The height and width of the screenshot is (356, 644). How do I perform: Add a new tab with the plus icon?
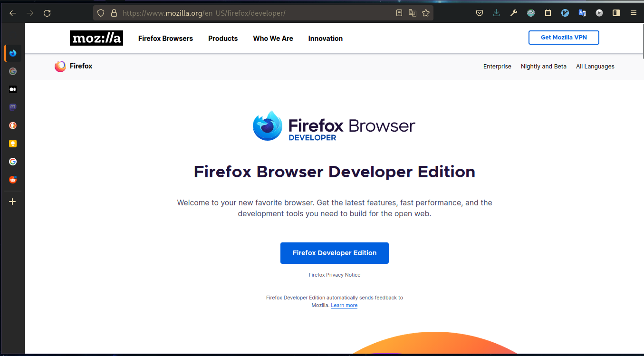click(x=13, y=202)
